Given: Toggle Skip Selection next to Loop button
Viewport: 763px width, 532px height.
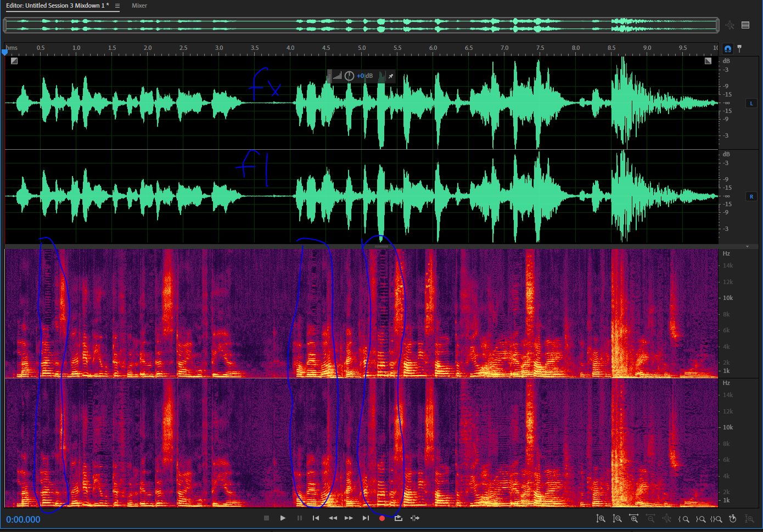Looking at the screenshot, I should 415,518.
